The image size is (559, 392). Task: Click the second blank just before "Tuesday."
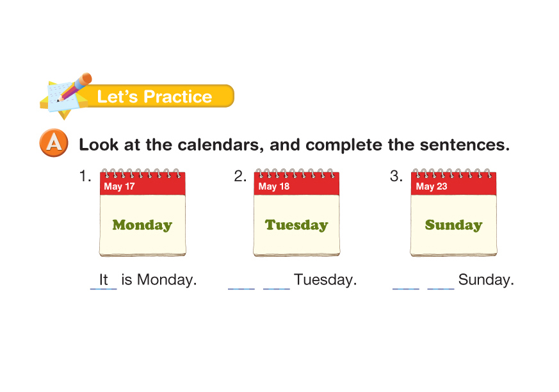point(276,282)
